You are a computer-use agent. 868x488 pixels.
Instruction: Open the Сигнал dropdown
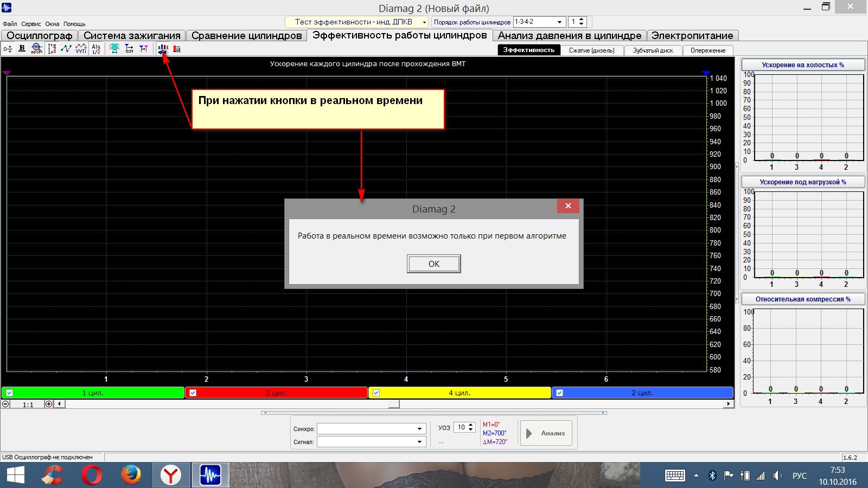point(371,442)
